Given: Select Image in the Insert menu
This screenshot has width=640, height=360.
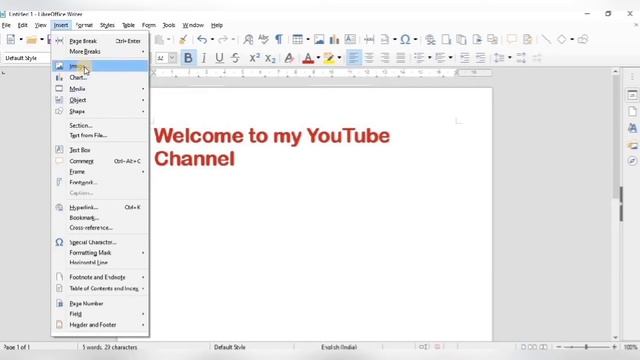Looking at the screenshot, I should pos(100,66).
